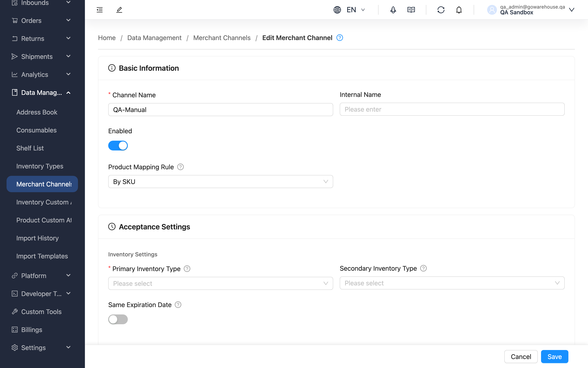Click the user avatar icon

(492, 10)
